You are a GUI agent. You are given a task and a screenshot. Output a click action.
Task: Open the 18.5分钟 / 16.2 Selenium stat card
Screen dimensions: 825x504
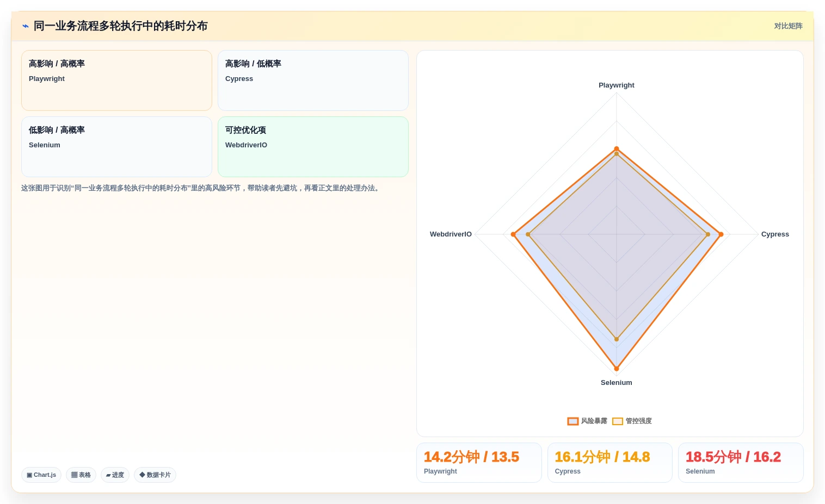coord(741,463)
